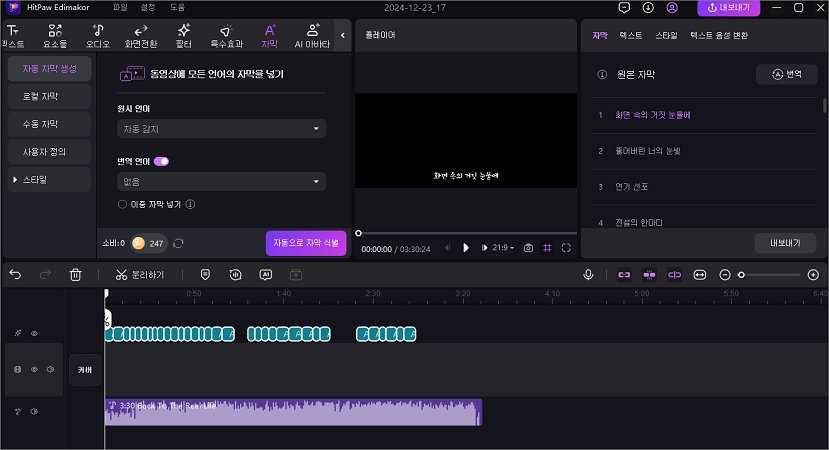Switch to 텍스트 음성 변환 tab
The height and width of the screenshot is (450, 829).
(719, 35)
